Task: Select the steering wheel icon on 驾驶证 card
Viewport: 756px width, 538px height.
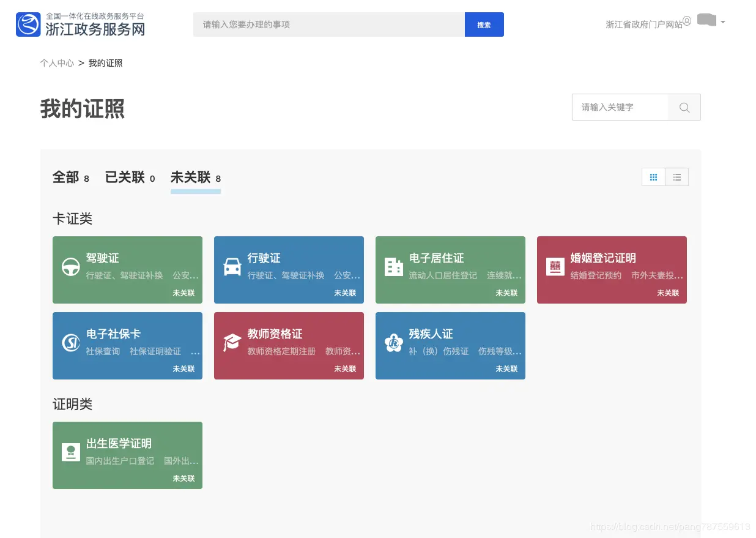Action: click(x=70, y=266)
